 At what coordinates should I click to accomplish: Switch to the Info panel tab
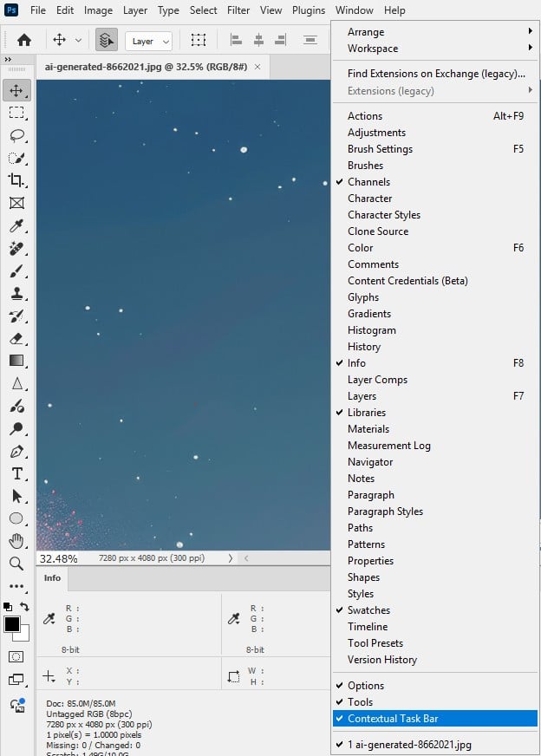(x=52, y=577)
